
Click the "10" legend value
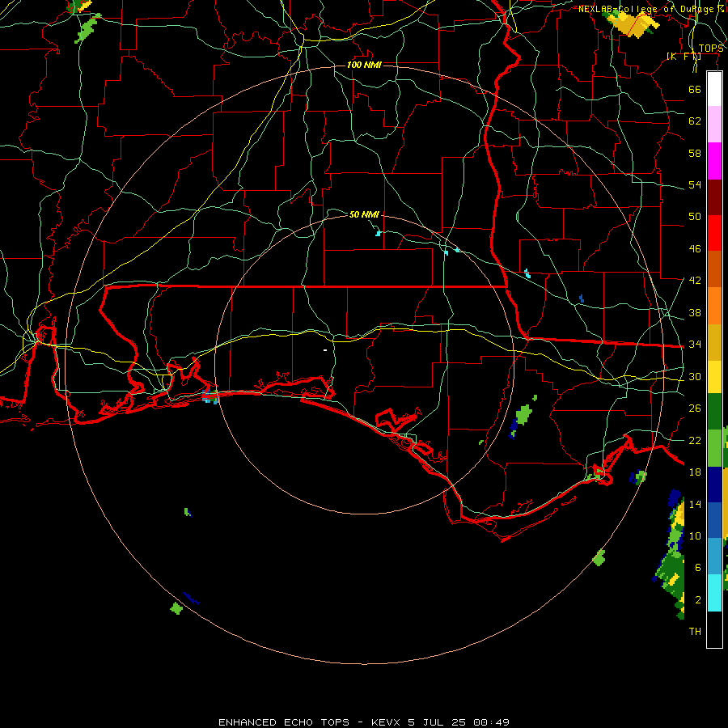[695, 535]
